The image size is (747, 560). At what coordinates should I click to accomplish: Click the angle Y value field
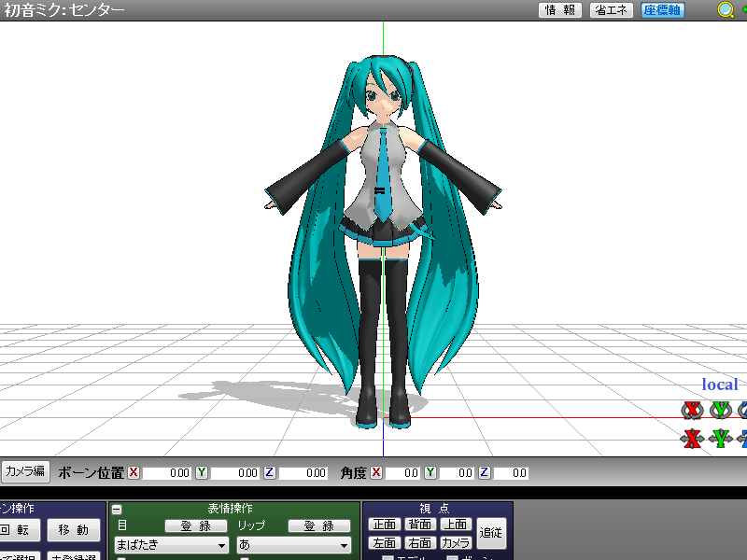pyautogui.click(x=457, y=473)
